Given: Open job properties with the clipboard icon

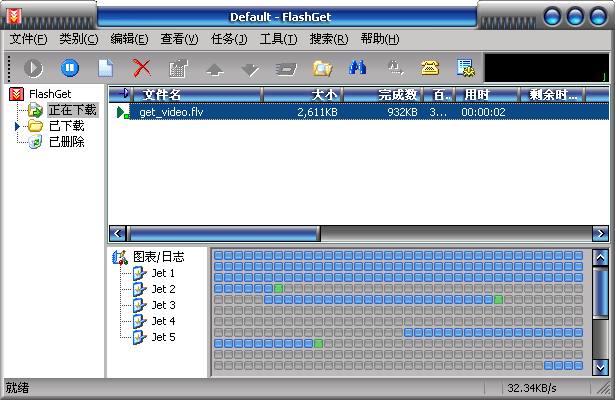Looking at the screenshot, I should (178, 68).
